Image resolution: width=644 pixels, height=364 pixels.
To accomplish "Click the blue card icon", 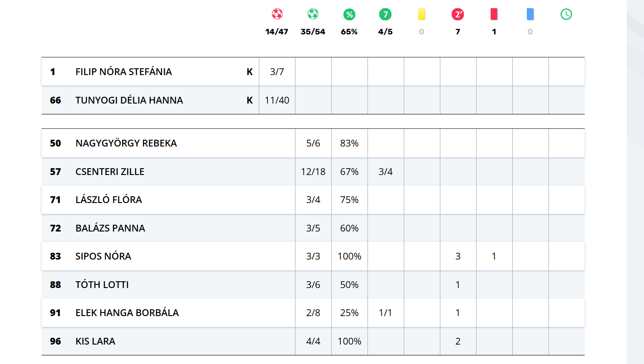I will 530,14.
